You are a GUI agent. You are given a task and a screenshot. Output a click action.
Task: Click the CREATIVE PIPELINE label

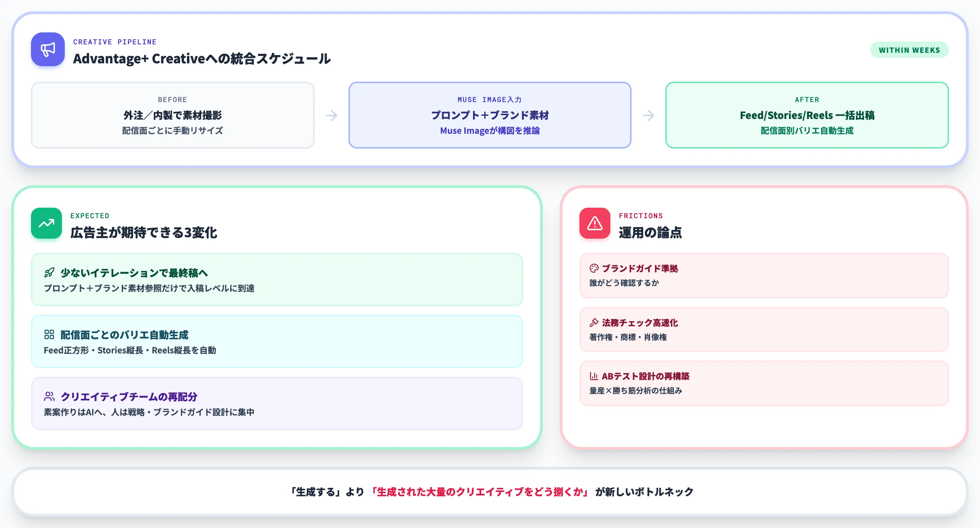coord(115,42)
